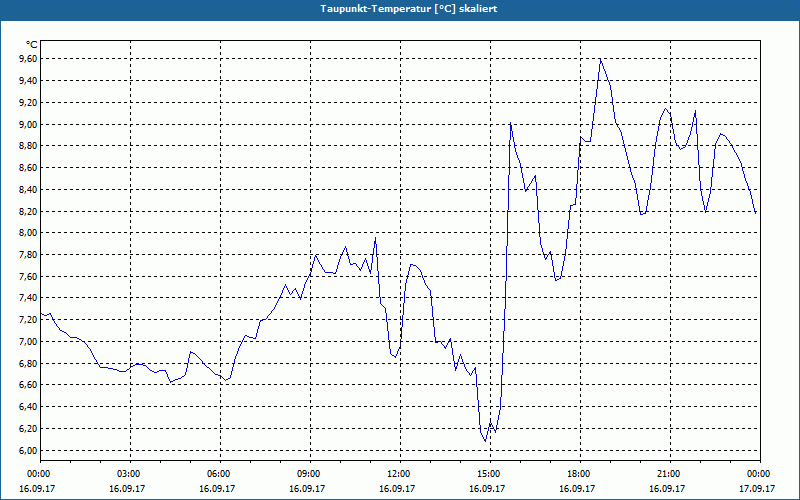Select the y-axis value '9,00'
This screenshot has height=500, width=800.
pos(28,124)
